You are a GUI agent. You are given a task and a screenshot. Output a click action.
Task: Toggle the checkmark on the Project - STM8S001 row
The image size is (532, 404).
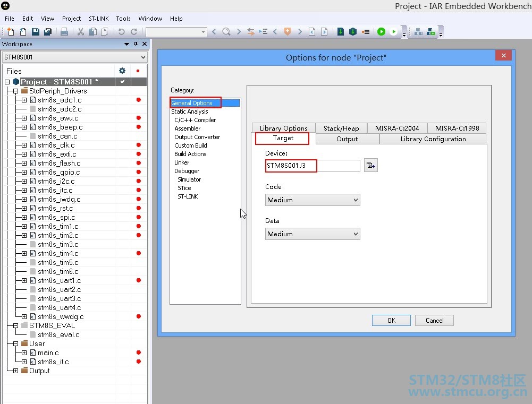[122, 82]
